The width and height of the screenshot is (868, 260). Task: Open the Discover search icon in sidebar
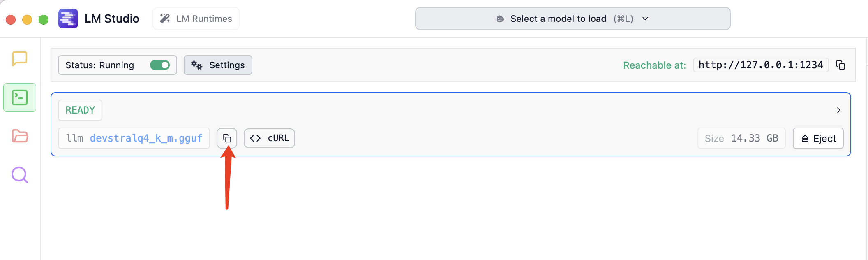(20, 175)
